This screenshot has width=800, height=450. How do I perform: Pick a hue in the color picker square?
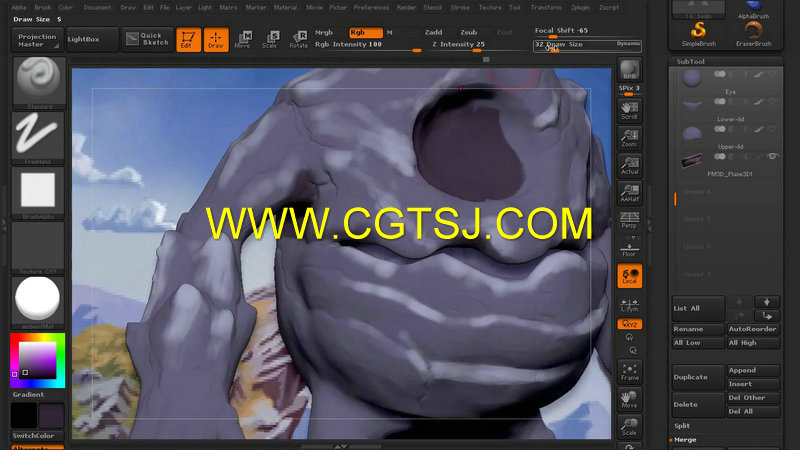(37, 360)
